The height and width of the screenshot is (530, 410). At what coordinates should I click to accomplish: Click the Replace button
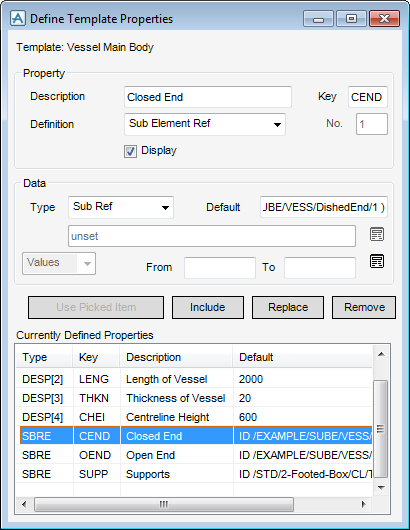tap(288, 307)
